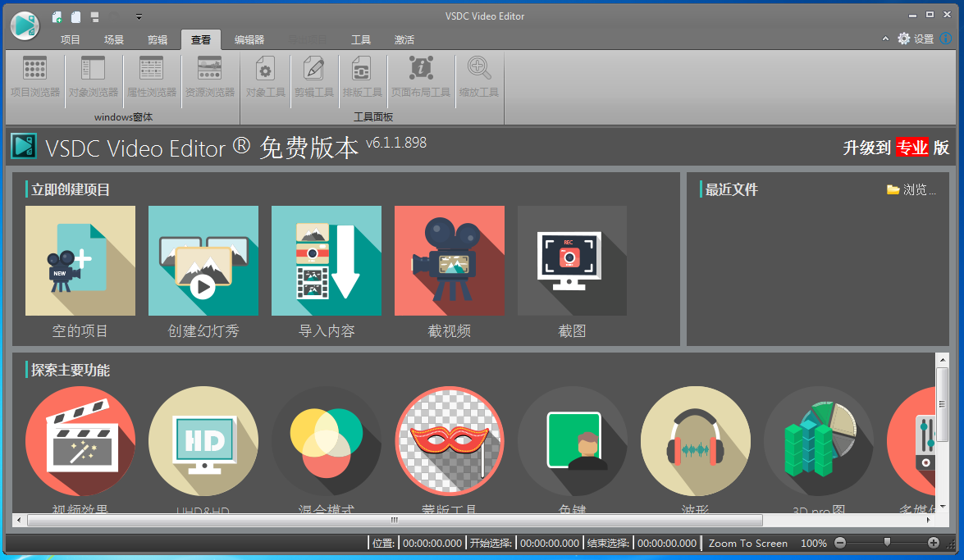This screenshot has width=964, height=560.
Task: Click the 探索主要功能 section heading
Action: point(70,370)
